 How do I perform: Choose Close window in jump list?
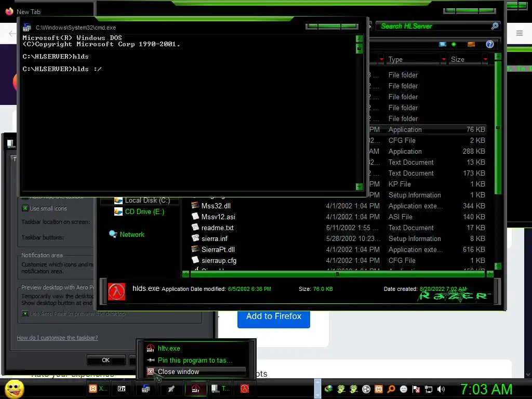[196, 371]
